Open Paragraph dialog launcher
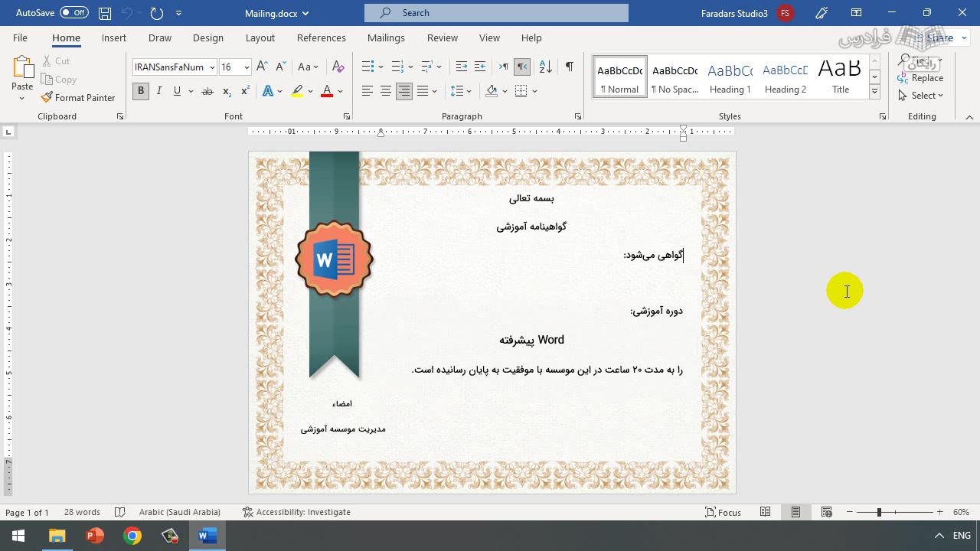 click(578, 116)
